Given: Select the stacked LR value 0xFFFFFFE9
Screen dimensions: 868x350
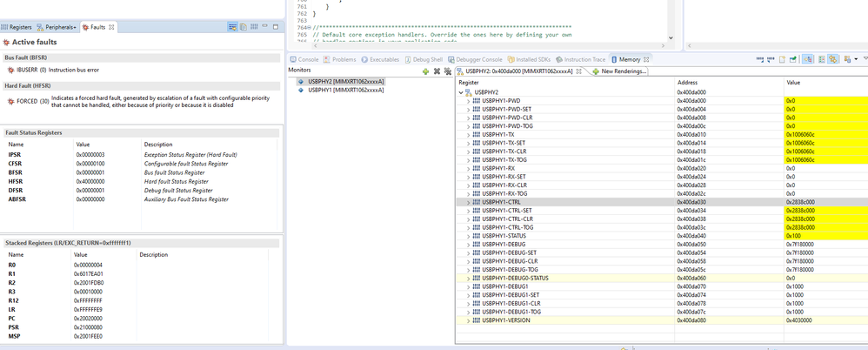Looking at the screenshot, I should click(89, 310).
